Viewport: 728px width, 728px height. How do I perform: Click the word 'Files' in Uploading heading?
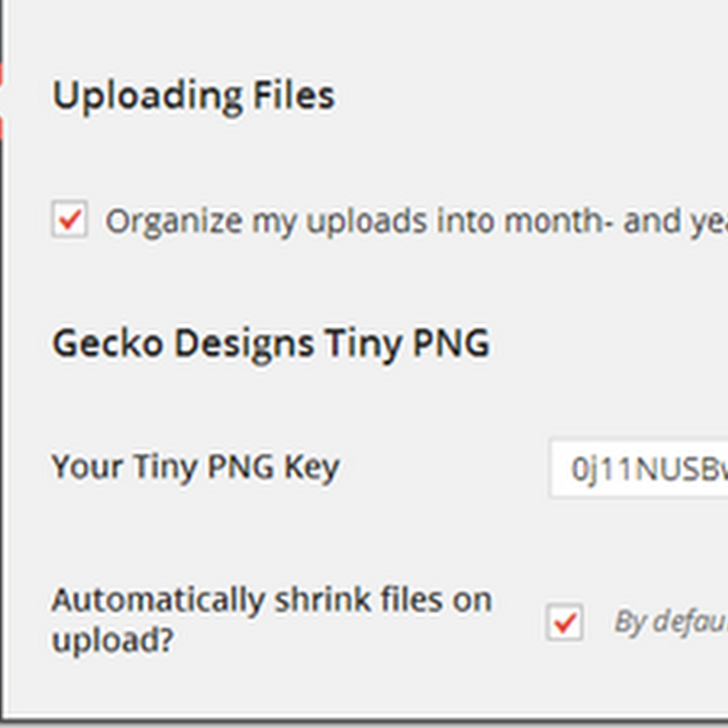point(293,96)
